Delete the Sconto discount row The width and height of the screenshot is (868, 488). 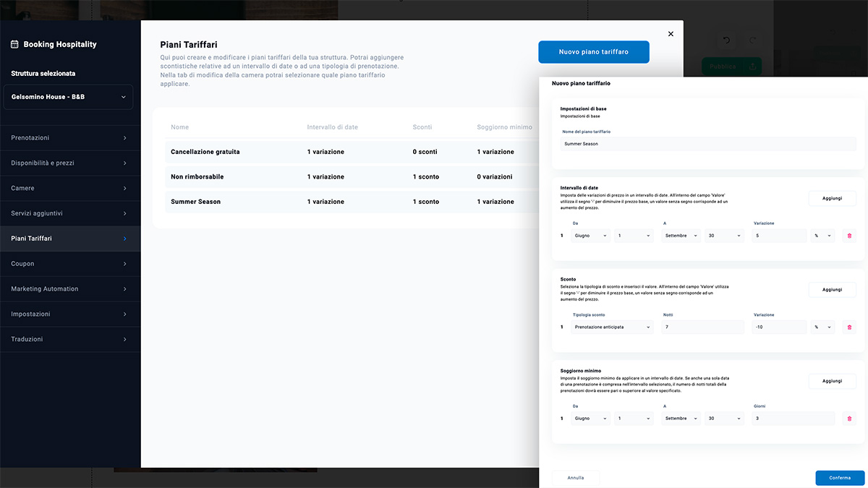(849, 328)
